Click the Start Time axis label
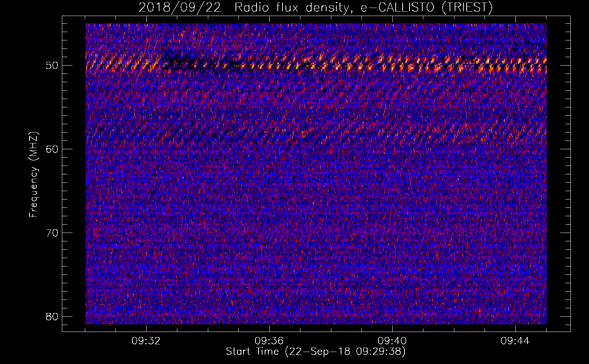 316,352
